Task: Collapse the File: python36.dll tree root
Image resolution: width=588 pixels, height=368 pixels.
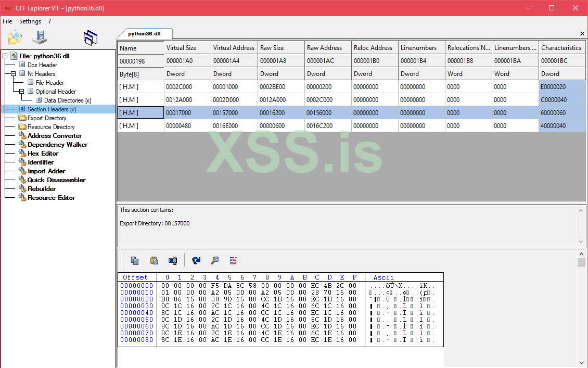Action: tap(5, 56)
